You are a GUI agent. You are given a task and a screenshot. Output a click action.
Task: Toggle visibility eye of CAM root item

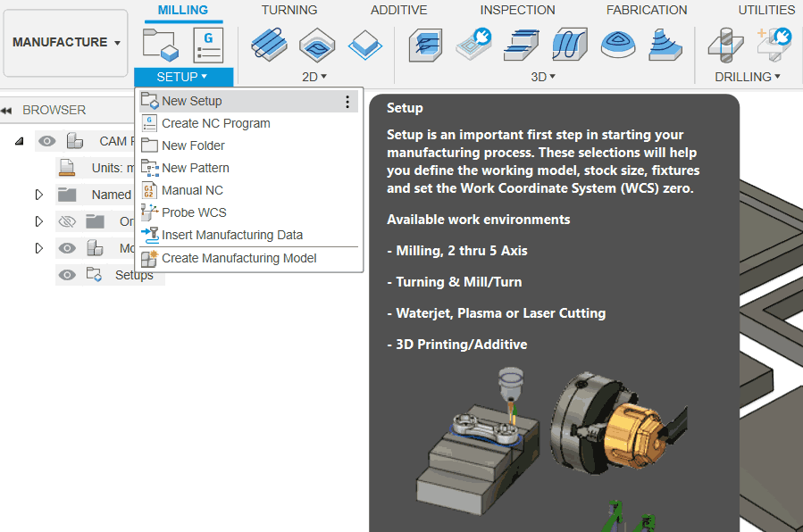coord(47,141)
